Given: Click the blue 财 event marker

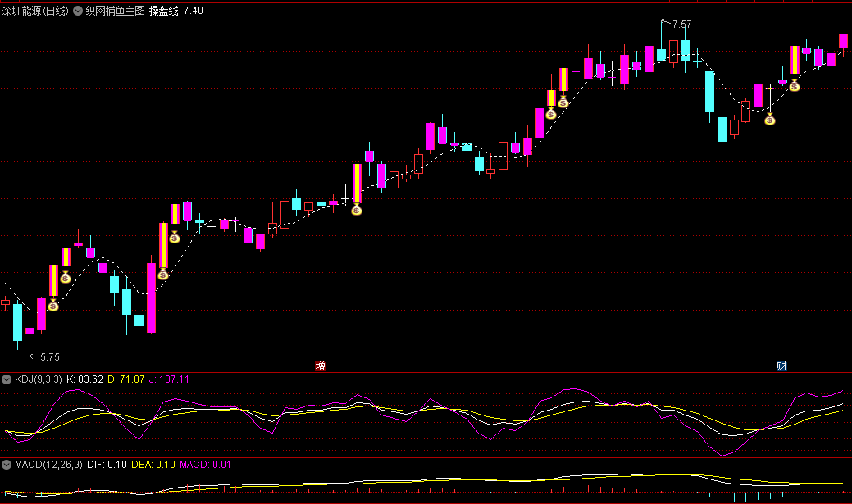Looking at the screenshot, I should point(781,366).
